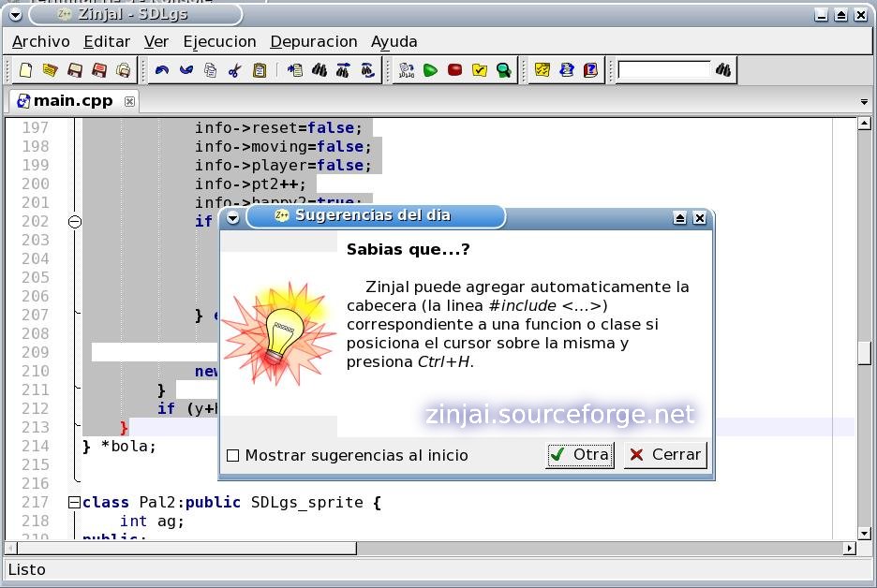Viewport: 877px width, 588px height.
Task: Stop execution with the red stop icon
Action: pyautogui.click(x=454, y=70)
